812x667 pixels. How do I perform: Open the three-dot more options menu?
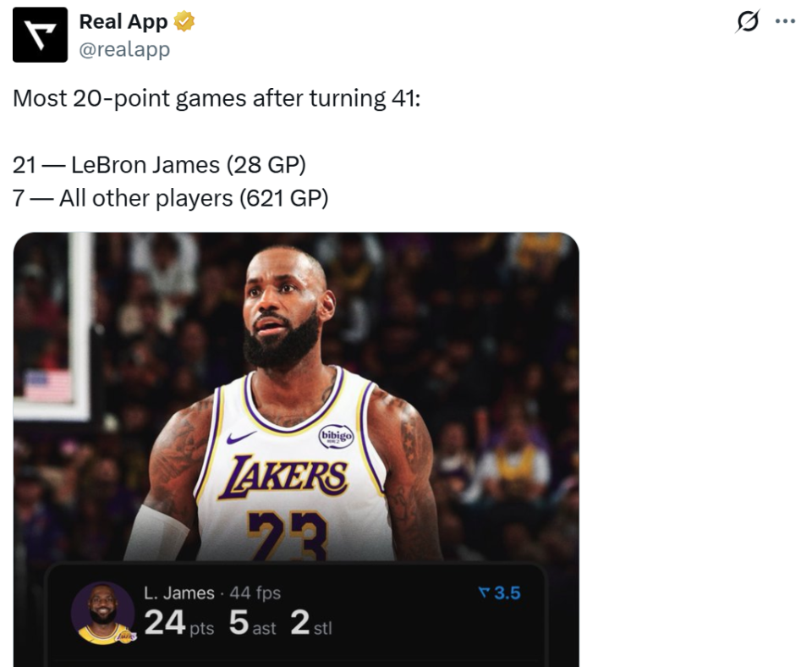pos(785,22)
